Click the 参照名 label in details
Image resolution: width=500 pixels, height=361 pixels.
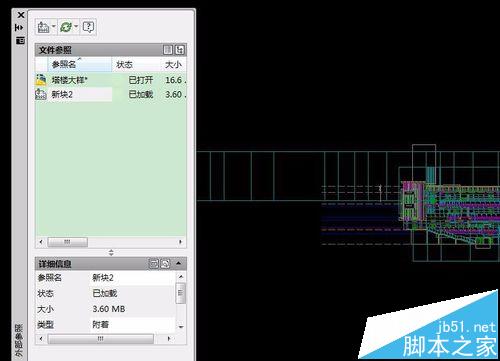point(50,277)
